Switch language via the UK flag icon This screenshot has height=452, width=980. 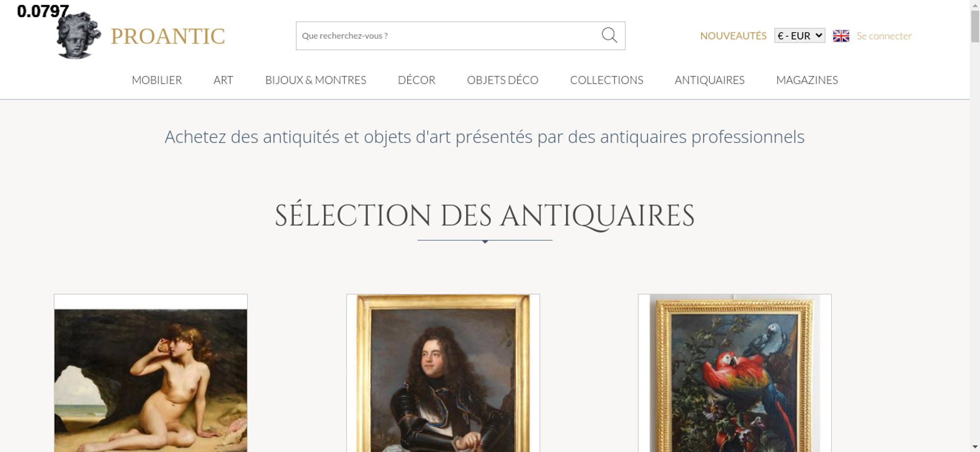[841, 36]
